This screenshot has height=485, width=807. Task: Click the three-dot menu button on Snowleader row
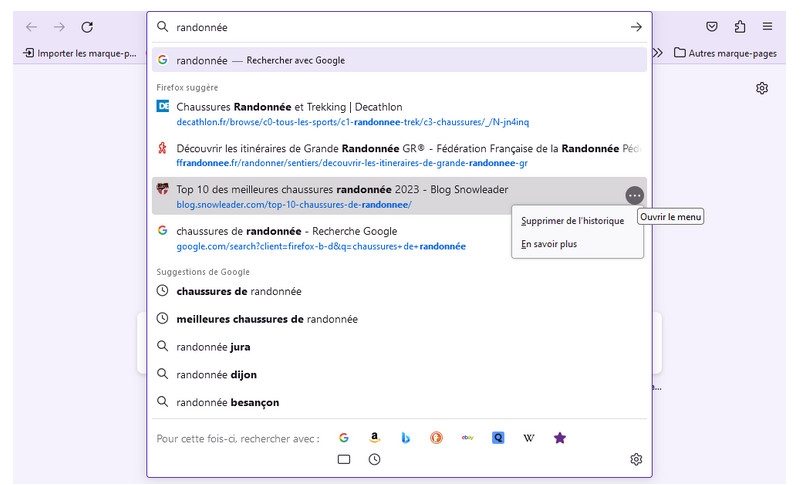634,196
